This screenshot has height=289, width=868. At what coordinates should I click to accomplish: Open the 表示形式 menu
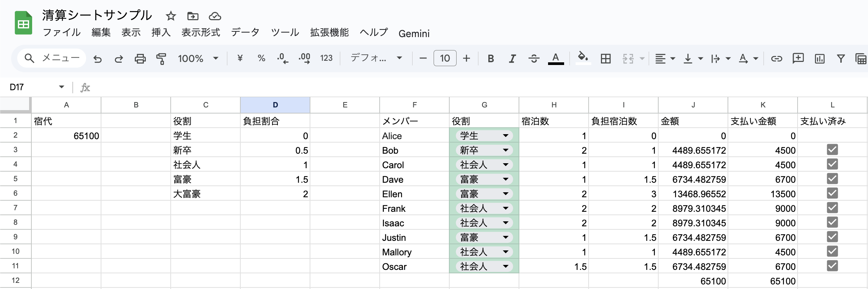pyautogui.click(x=201, y=33)
